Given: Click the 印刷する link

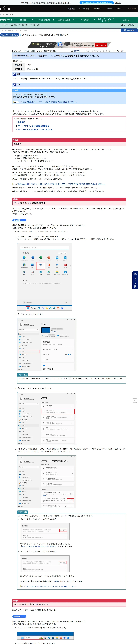Looking at the screenshot, I should tap(77, 51).
